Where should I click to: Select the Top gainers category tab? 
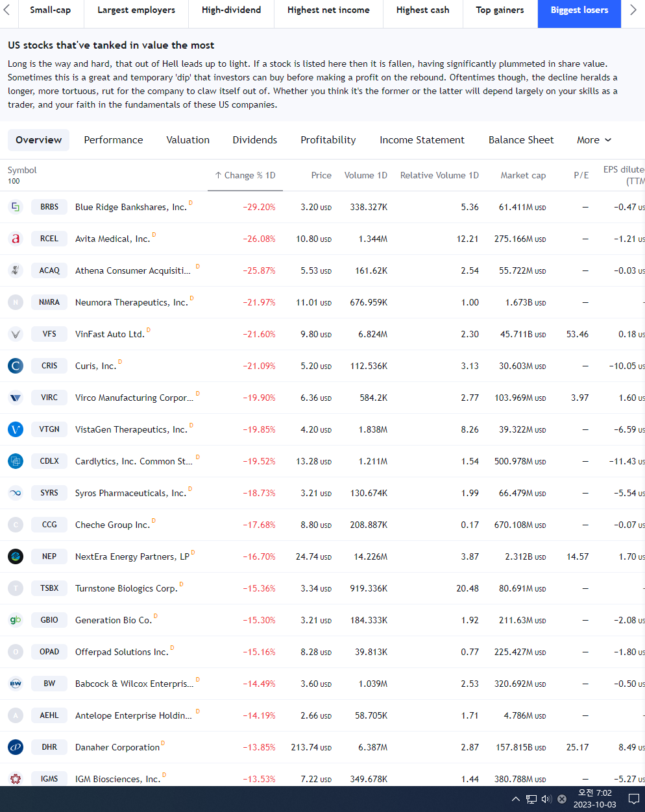500,10
